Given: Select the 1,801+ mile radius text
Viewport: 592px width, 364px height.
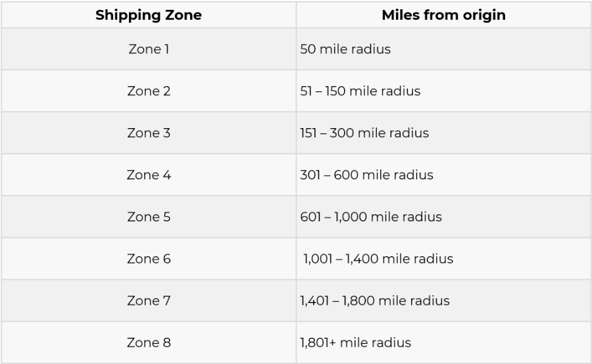Looking at the screenshot, I should pos(355,343).
